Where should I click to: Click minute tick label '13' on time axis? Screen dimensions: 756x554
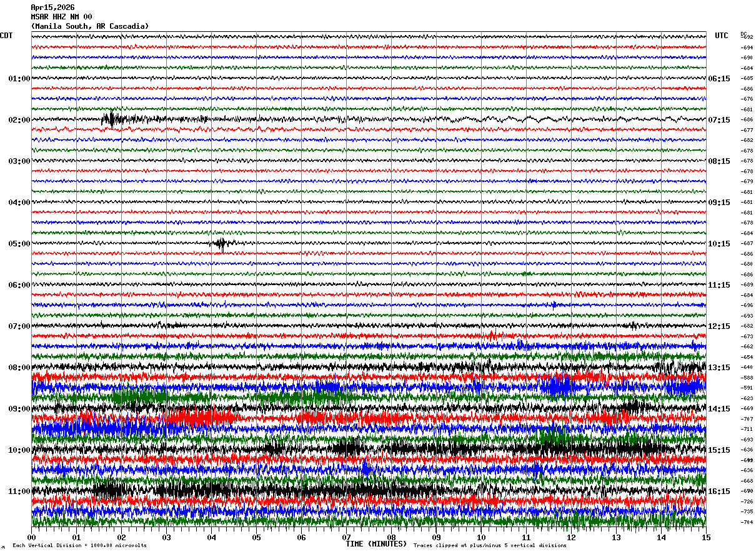coord(617,538)
